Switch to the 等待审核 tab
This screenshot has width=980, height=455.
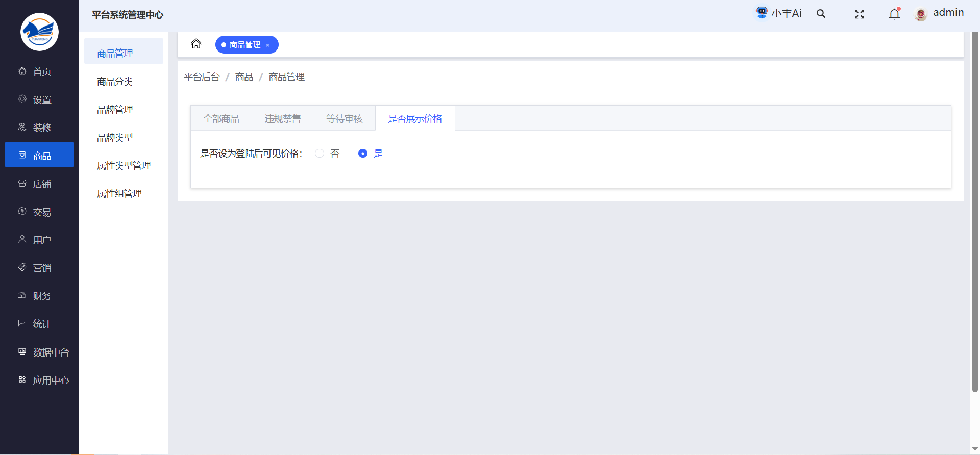[x=345, y=119]
